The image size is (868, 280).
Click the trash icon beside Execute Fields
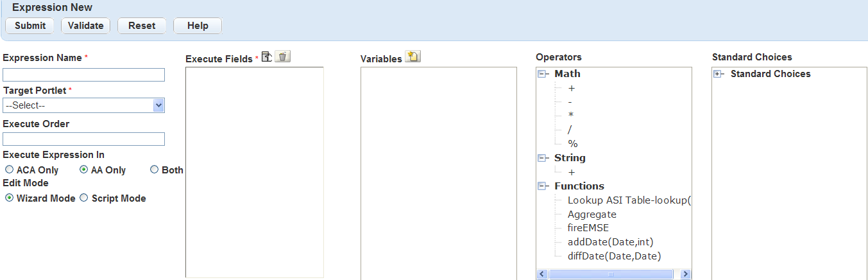click(284, 57)
